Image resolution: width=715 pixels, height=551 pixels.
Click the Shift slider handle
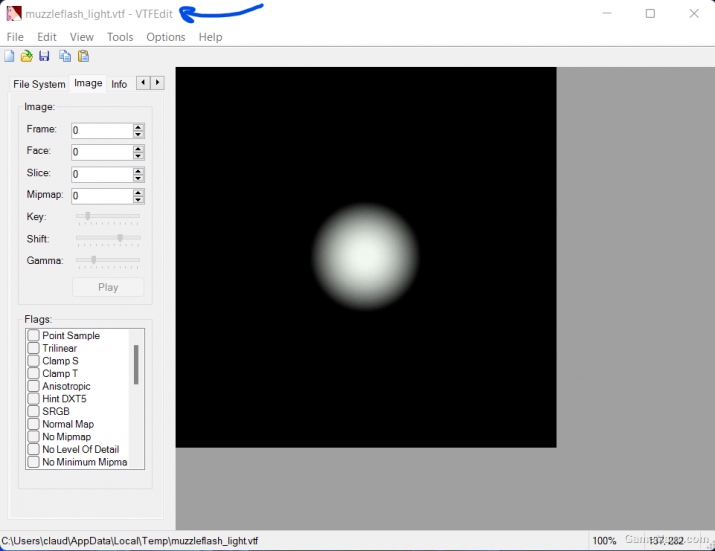click(x=120, y=238)
